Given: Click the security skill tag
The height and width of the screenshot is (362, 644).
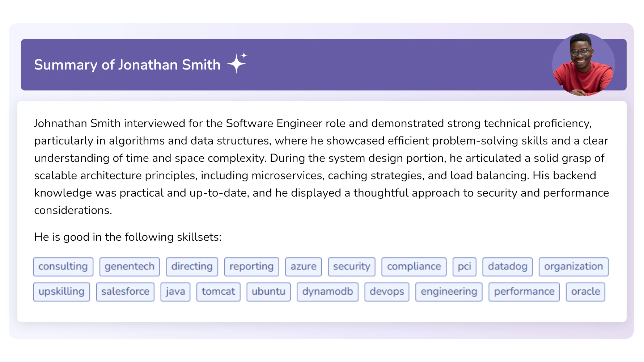Looking at the screenshot, I should 351,267.
